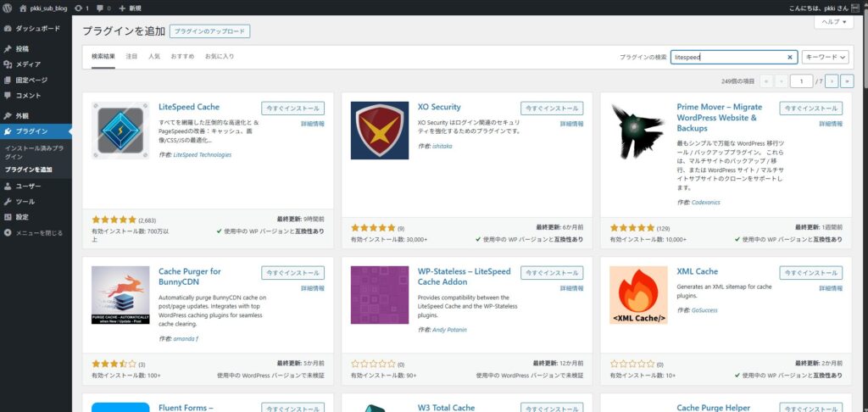Screen dimensions: 868x412
Task: Click the Upload Plugin (プラグインのアップロード) button
Action: [x=209, y=31]
